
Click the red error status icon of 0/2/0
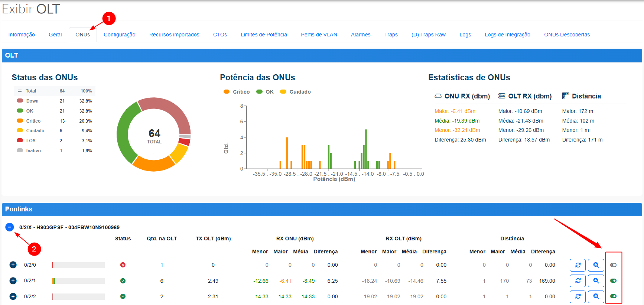[x=123, y=265]
